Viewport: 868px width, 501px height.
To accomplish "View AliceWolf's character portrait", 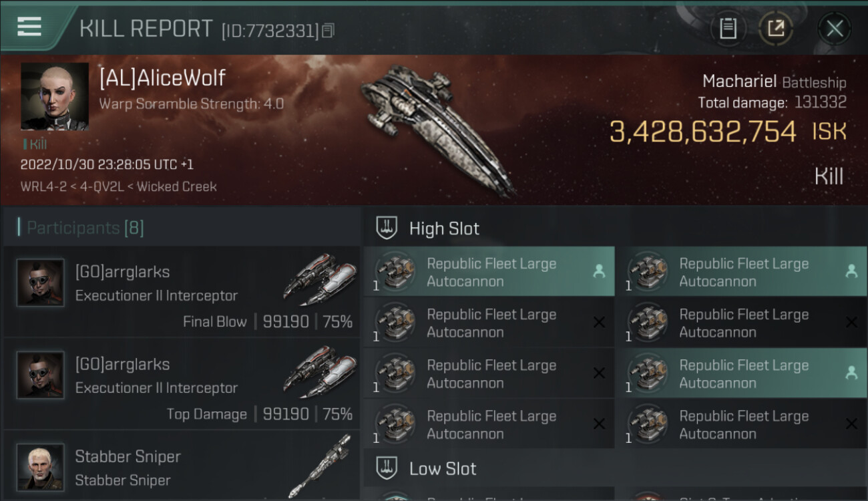I will coord(55,96).
